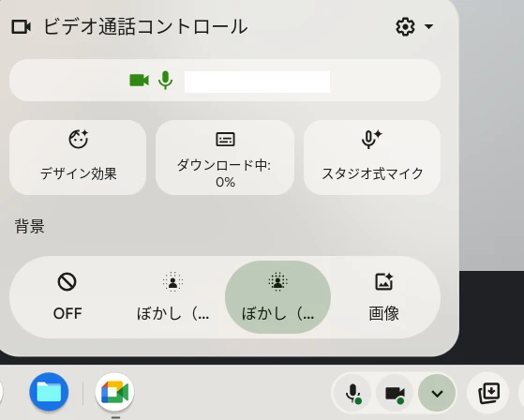Select the highlighted full ぼかし blur option
The image size is (524, 420).
pyautogui.click(x=277, y=297)
